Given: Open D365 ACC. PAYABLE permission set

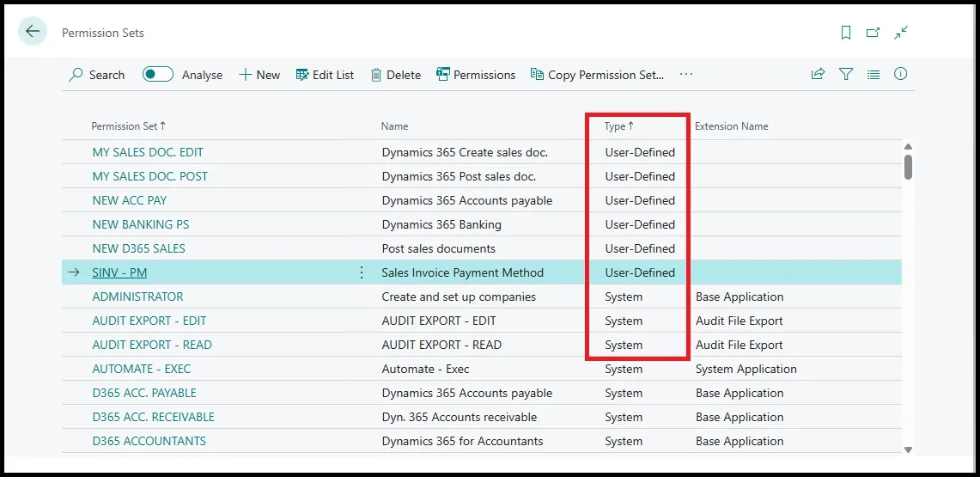Looking at the screenshot, I should coord(144,394).
